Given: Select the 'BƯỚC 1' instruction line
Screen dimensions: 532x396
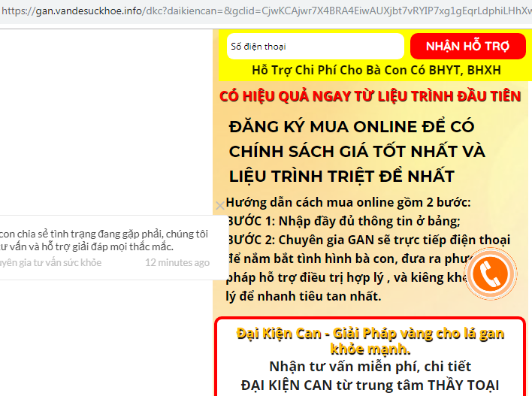Looking at the screenshot, I should (x=343, y=221).
